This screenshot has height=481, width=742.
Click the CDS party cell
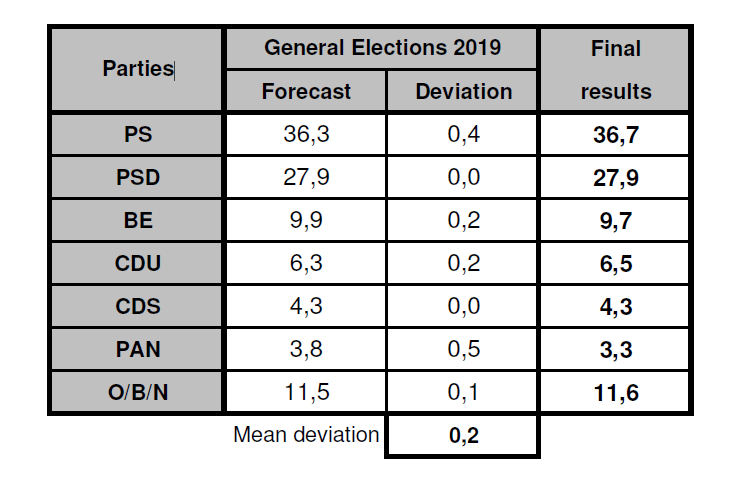(x=137, y=306)
